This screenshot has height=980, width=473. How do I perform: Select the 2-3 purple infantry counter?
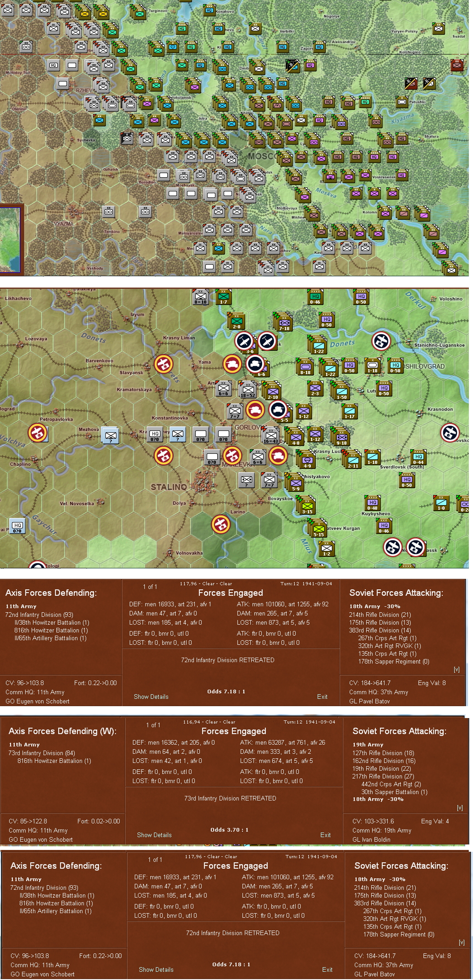click(315, 388)
